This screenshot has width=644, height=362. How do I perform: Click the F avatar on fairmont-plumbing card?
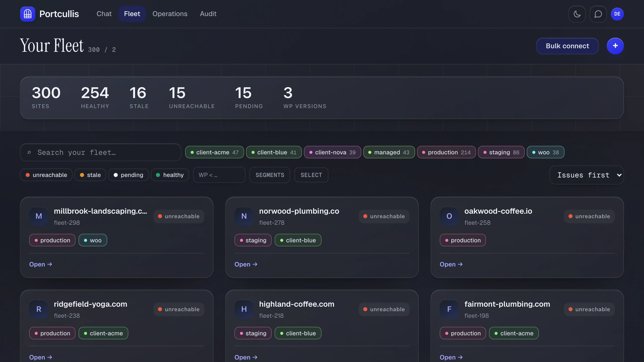[x=449, y=309]
